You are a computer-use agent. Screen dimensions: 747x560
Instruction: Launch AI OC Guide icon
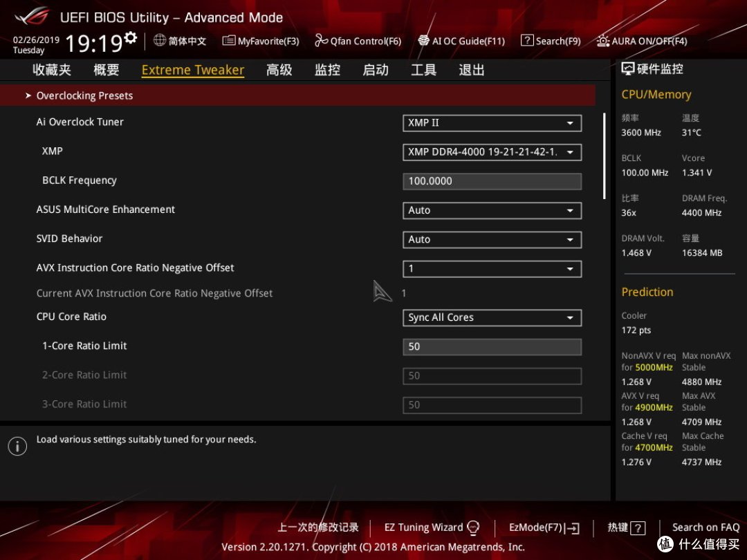tap(423, 41)
